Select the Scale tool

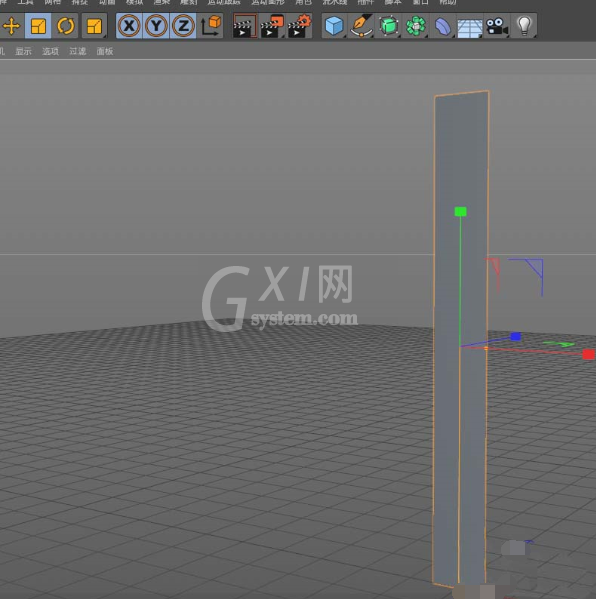[38, 26]
